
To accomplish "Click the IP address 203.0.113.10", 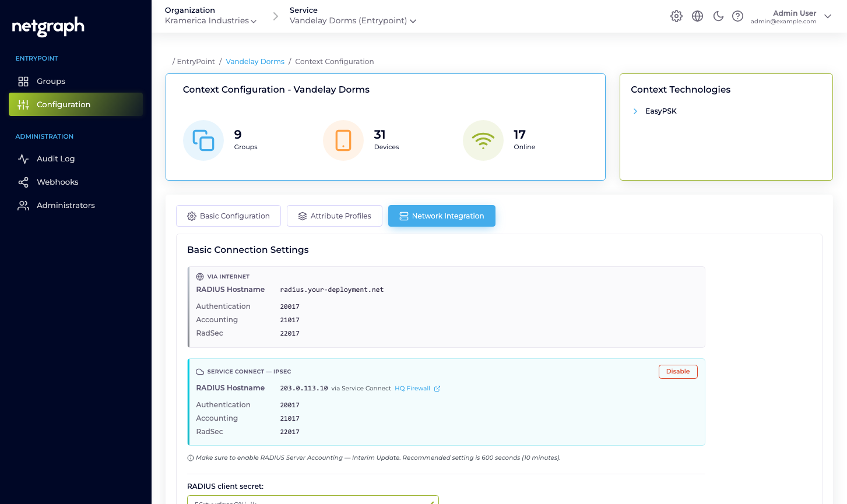I will pyautogui.click(x=304, y=388).
